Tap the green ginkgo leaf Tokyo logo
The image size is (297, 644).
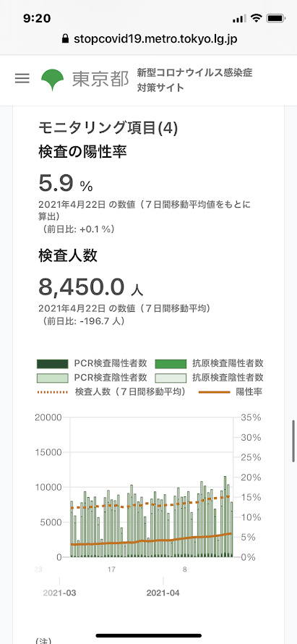click(x=52, y=80)
